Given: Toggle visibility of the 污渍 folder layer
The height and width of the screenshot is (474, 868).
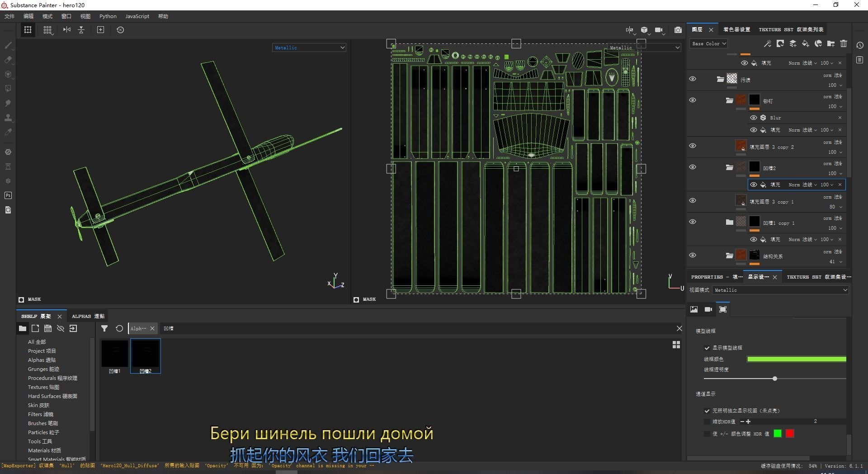Looking at the screenshot, I should [693, 79].
